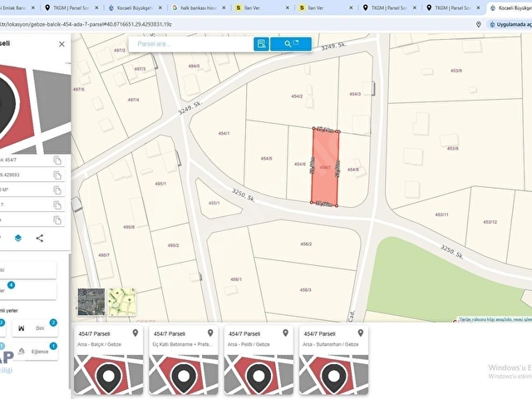Click parcel label 454/3 on map
This screenshot has height=399, width=532.
click(355, 94)
